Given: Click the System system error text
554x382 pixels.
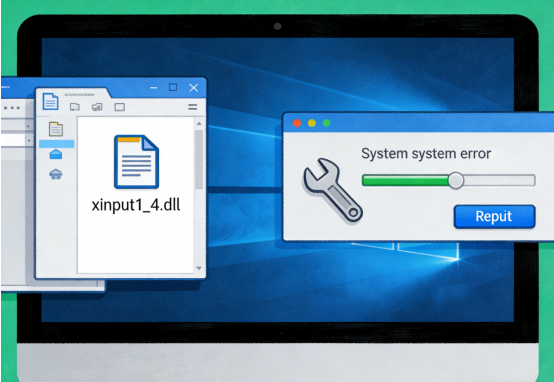Looking at the screenshot, I should (x=426, y=154).
